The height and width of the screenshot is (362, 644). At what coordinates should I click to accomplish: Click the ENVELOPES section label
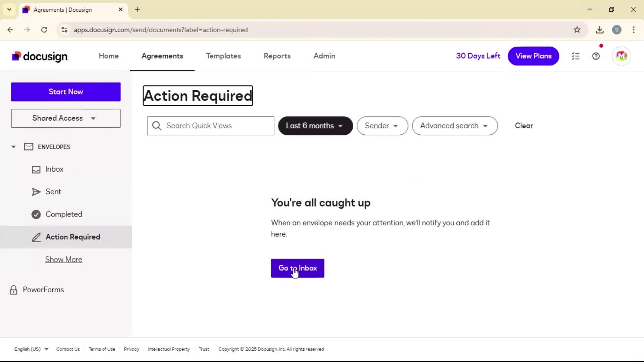[54, 147]
